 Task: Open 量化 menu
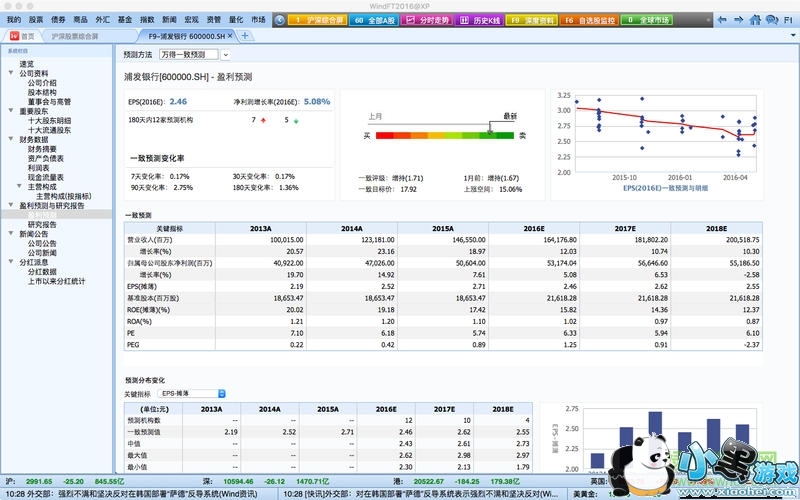coord(236,19)
